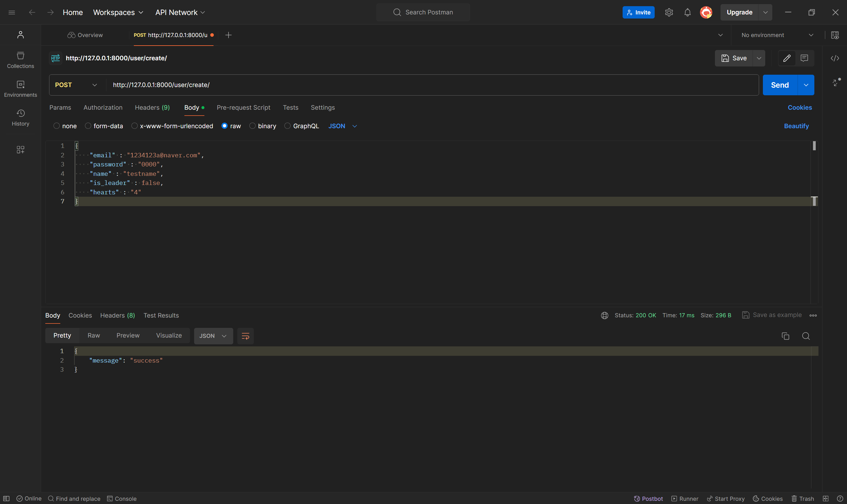Image resolution: width=847 pixels, height=504 pixels.
Task: Go forward with the right arrow icon
Action: coord(51,13)
